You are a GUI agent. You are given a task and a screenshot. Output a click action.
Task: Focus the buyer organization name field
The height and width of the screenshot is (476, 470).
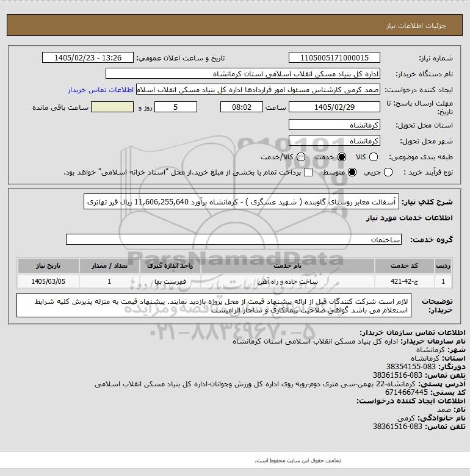[243, 74]
